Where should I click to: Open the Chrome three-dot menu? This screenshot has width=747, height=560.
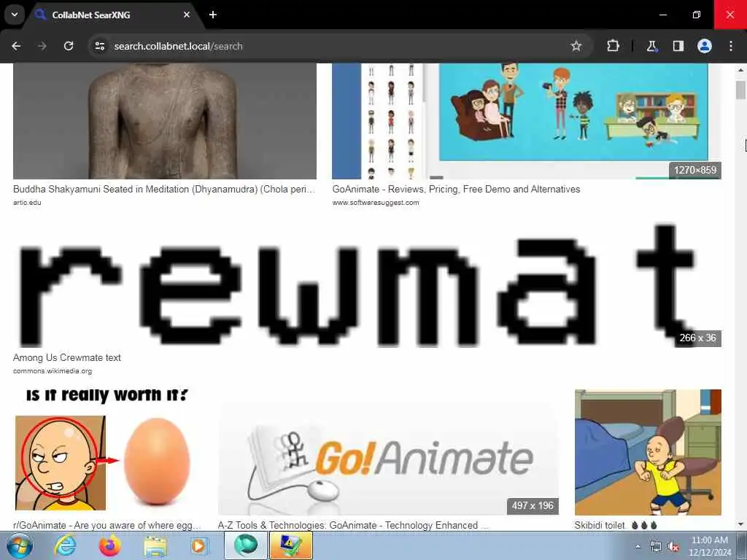pos(731,46)
